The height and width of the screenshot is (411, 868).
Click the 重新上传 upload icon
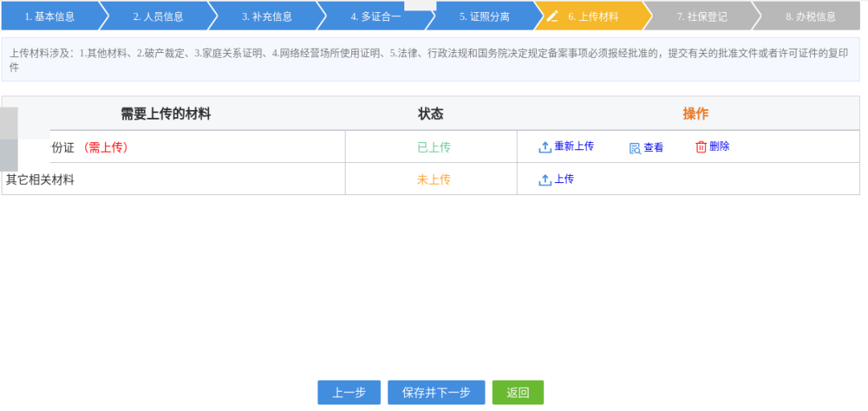pos(545,147)
